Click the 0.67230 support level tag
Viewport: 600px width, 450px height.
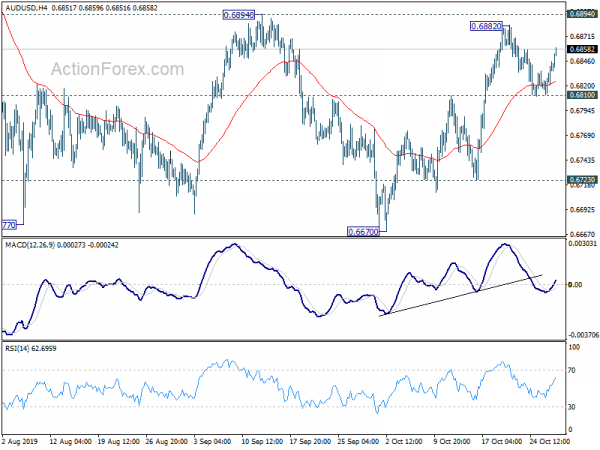point(582,180)
